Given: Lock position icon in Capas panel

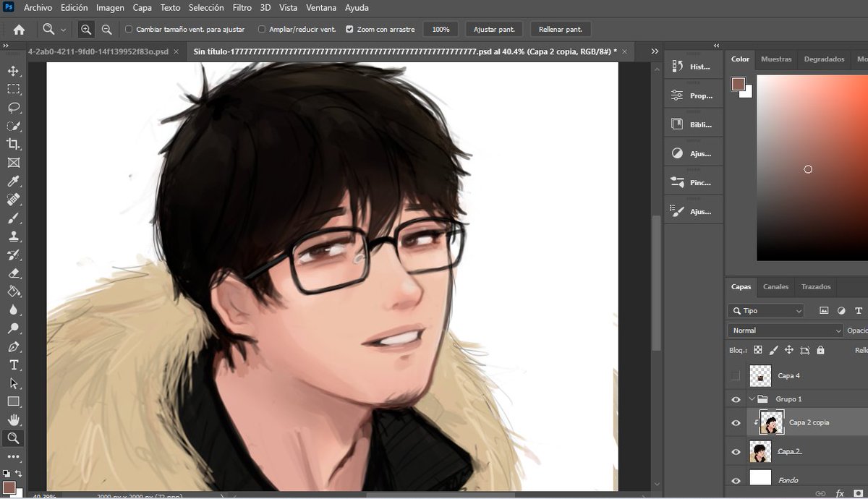Looking at the screenshot, I should coord(789,350).
